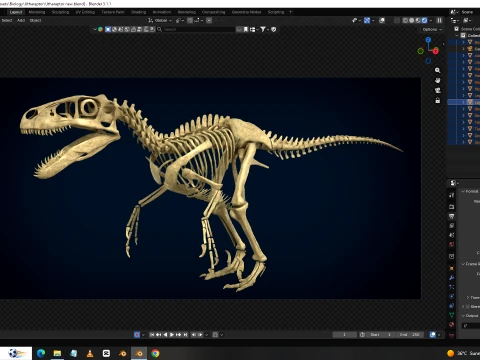480x360 pixels.
Task: Jump to the first frame
Action: point(152,335)
